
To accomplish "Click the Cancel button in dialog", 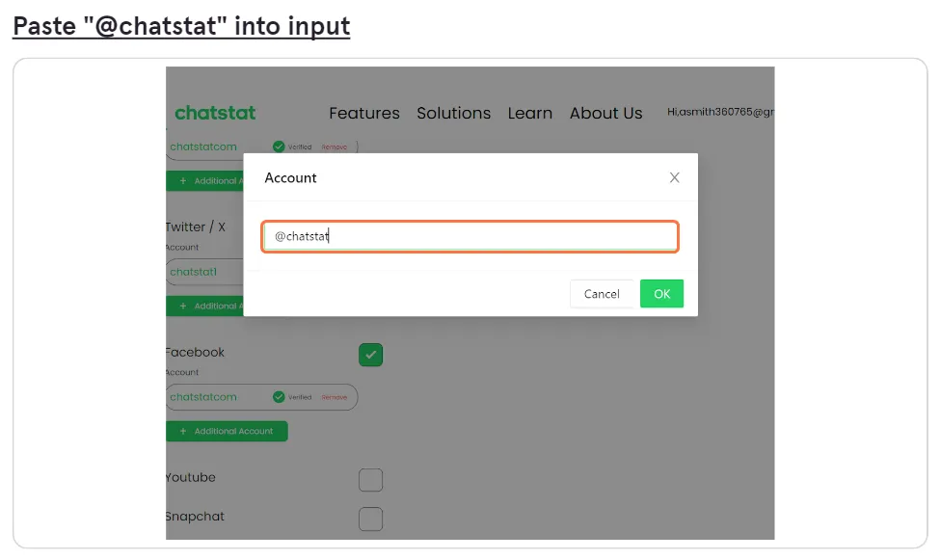I will 602,294.
